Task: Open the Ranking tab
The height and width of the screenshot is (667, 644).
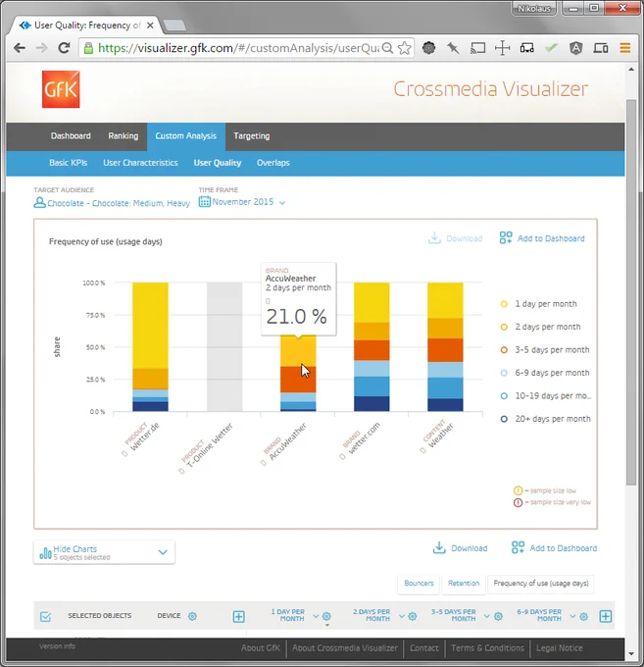Action: click(123, 136)
